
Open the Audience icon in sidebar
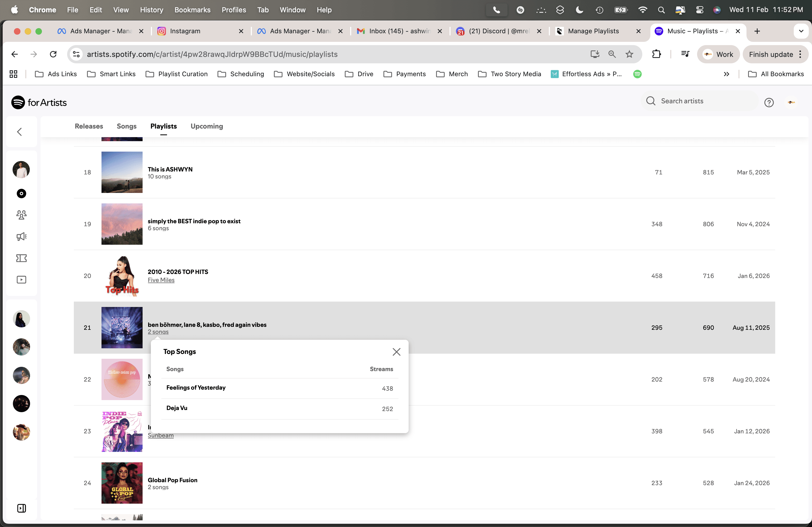pyautogui.click(x=21, y=215)
